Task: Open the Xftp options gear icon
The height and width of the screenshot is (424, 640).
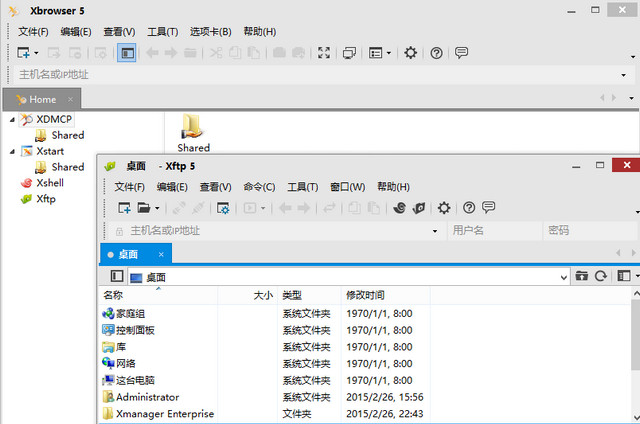Action: (x=444, y=208)
